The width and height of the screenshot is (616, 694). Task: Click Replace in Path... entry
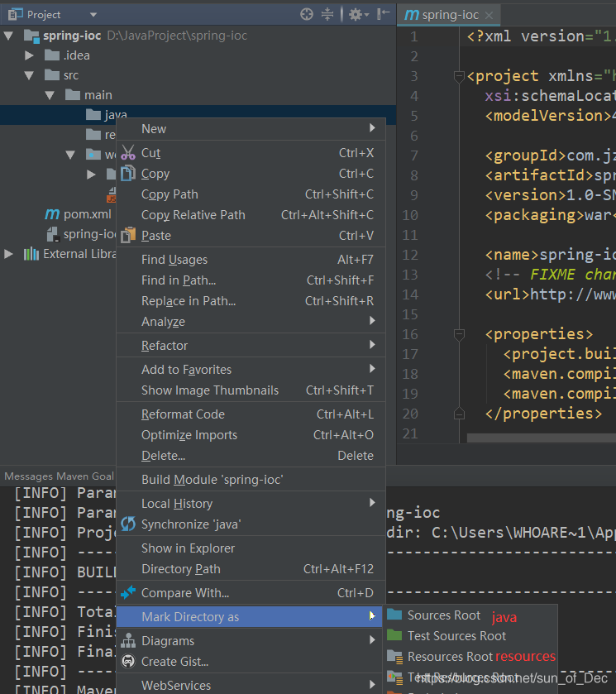(x=251, y=301)
